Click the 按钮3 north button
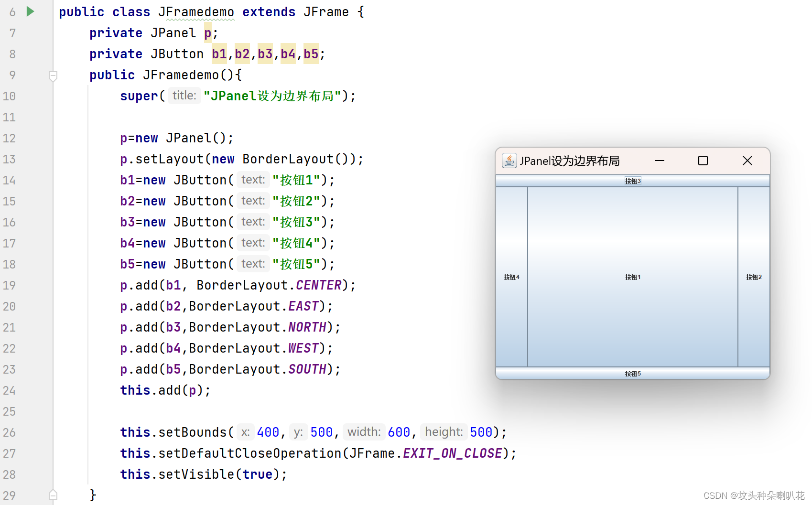The image size is (812, 505). (633, 181)
